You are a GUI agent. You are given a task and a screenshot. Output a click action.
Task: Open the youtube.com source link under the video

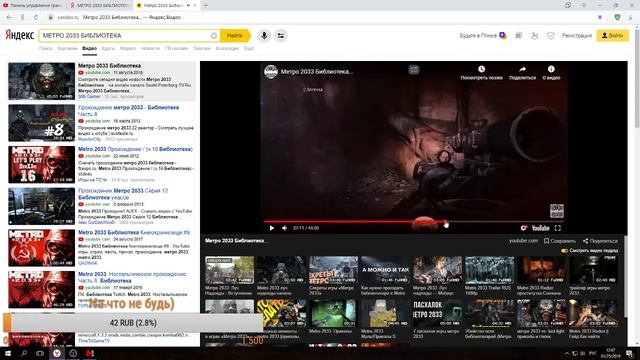pyautogui.click(x=523, y=241)
